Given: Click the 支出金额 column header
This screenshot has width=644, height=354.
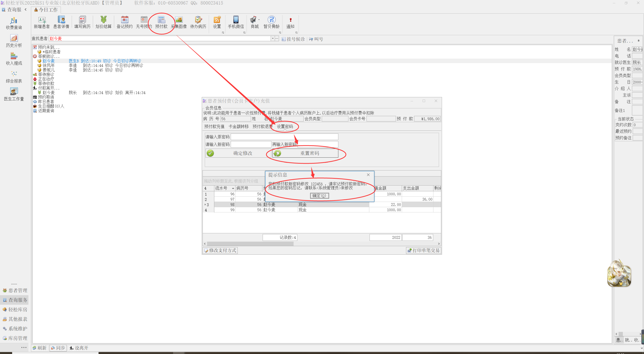Looking at the screenshot, I should tap(417, 188).
